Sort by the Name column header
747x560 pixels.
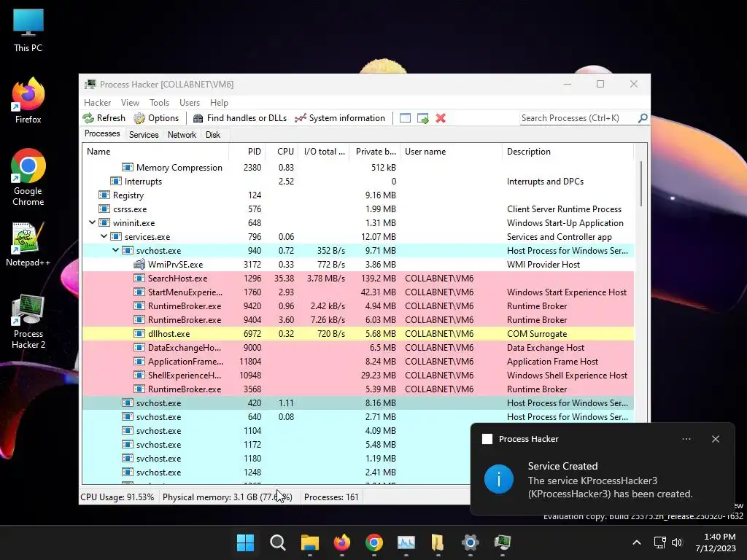pos(155,152)
